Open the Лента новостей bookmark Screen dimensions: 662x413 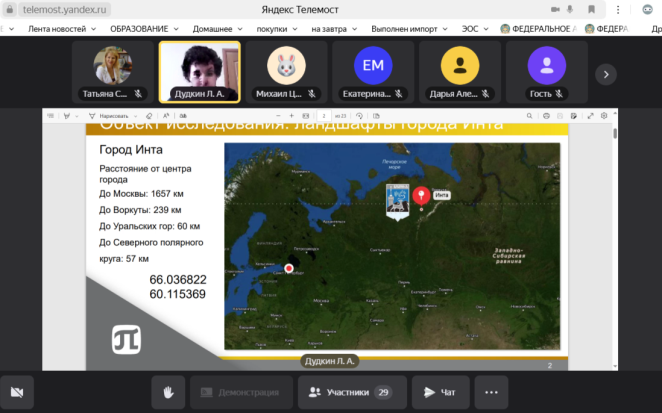63,29
